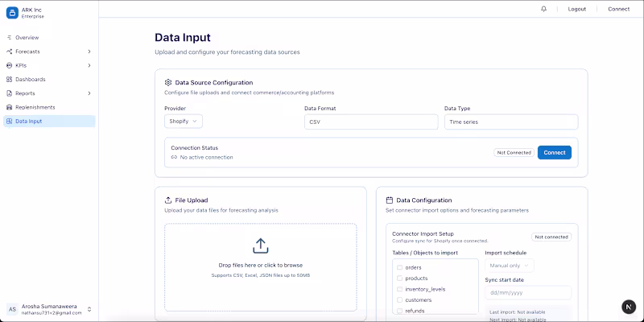This screenshot has width=644, height=322.
Task: Open the Manual only import schedule dropdown
Action: tap(510, 266)
